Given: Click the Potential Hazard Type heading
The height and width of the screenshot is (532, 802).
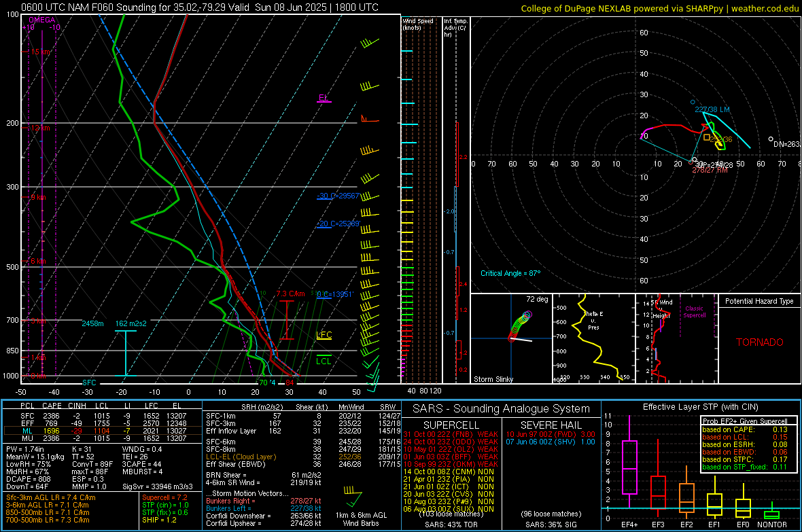Looking at the screenshot, I should click(x=760, y=301).
